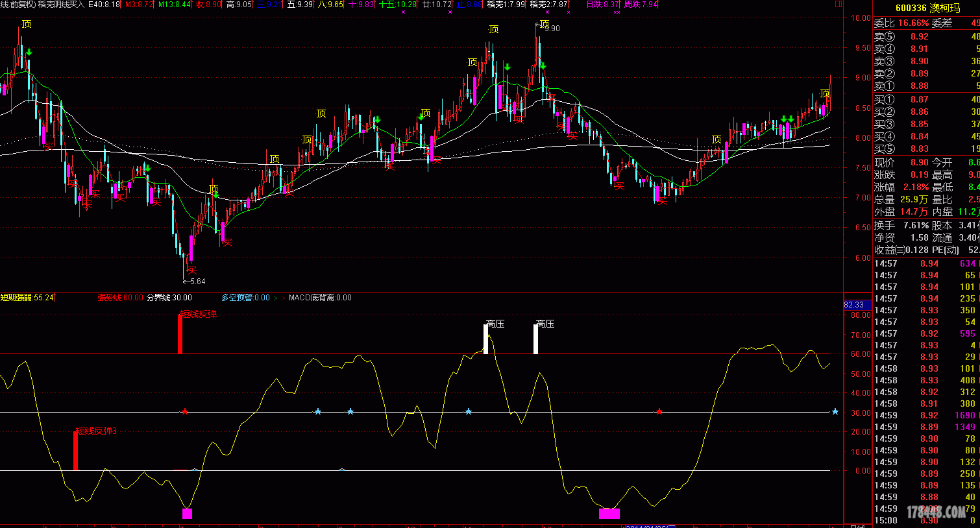Select the 卖② 8.89 ask row
The image size is (980, 528).
click(x=927, y=74)
